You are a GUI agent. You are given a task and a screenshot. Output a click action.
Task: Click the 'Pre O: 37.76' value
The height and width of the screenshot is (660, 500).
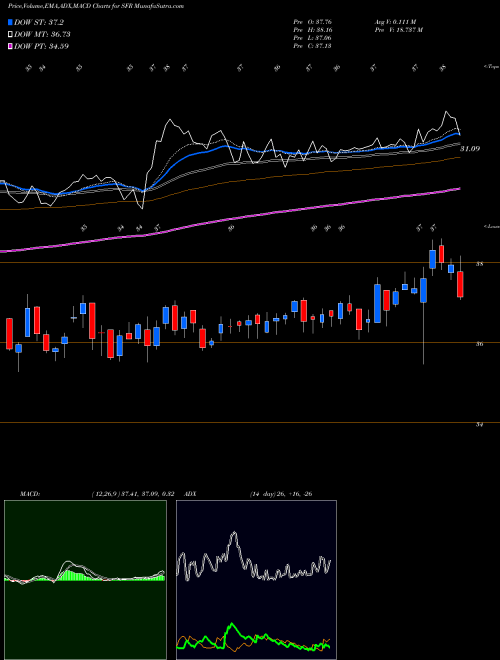[x=313, y=22]
